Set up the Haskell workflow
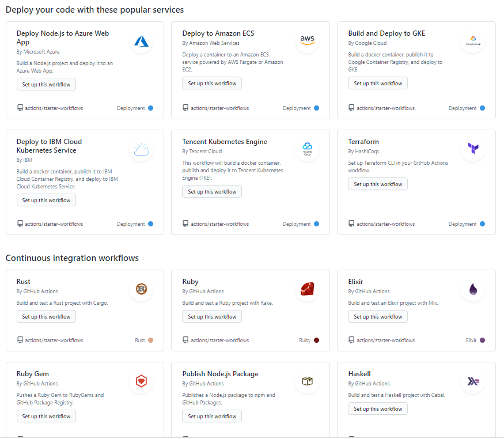 (x=378, y=409)
